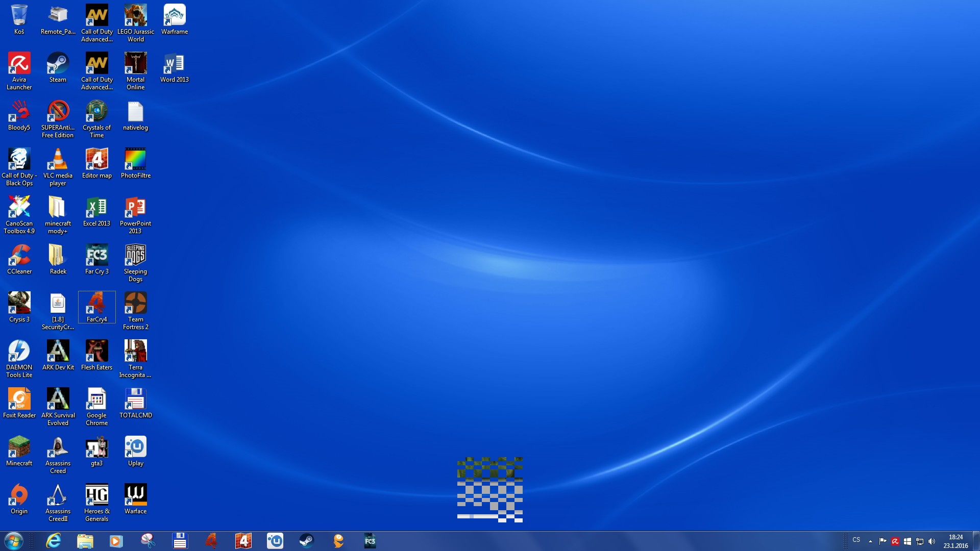Open Windows Explorer folder on taskbar
This screenshot has width=980, height=551.
[x=85, y=541]
